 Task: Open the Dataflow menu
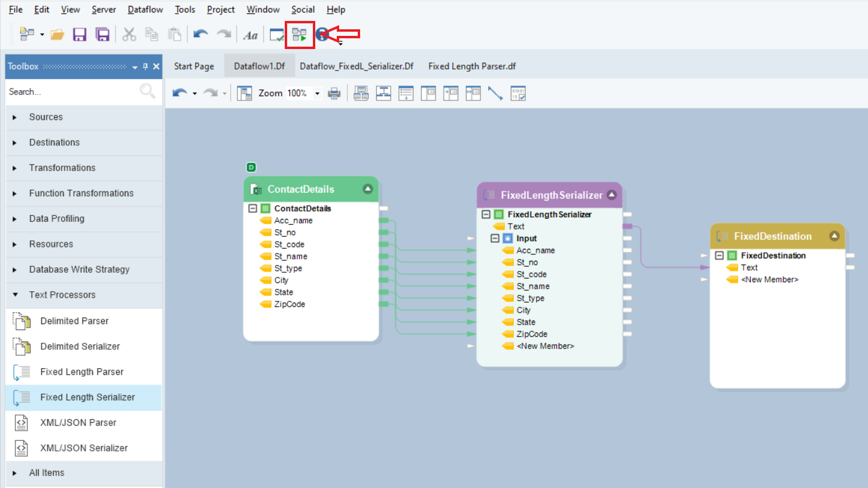(x=145, y=10)
